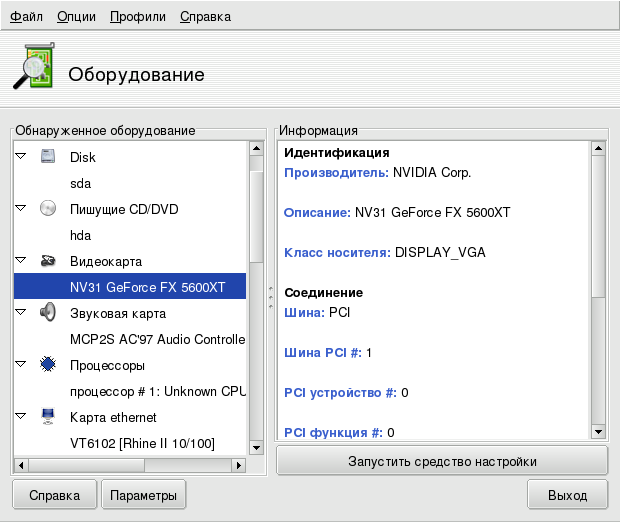
Task: Click the DISPLAY_VGA value
Action: tap(440, 253)
